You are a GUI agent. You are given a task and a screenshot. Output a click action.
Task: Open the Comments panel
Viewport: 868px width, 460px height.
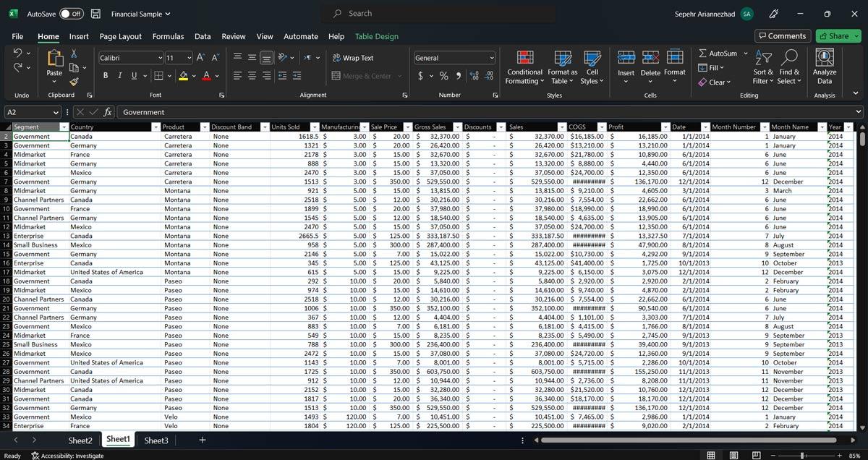(x=782, y=35)
